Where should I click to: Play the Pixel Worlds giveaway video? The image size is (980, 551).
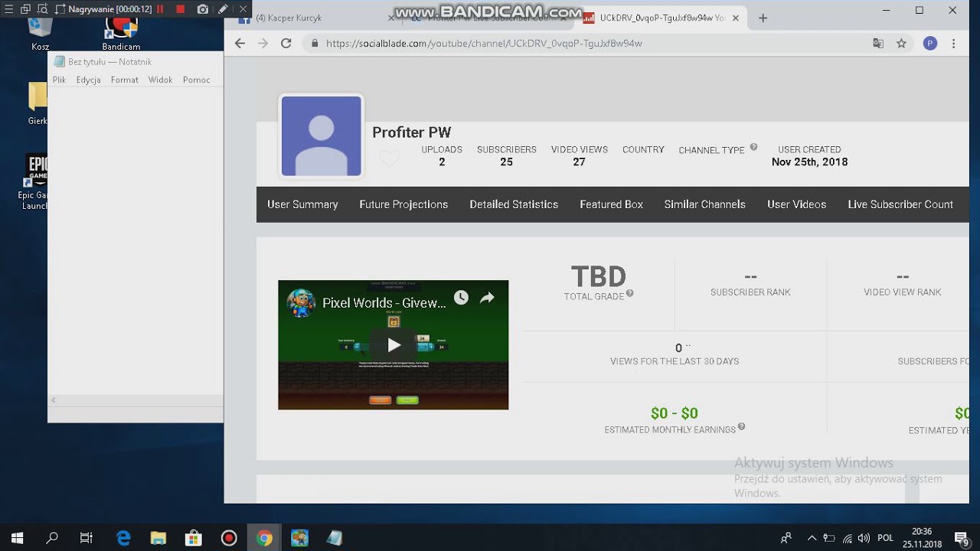pyautogui.click(x=394, y=344)
